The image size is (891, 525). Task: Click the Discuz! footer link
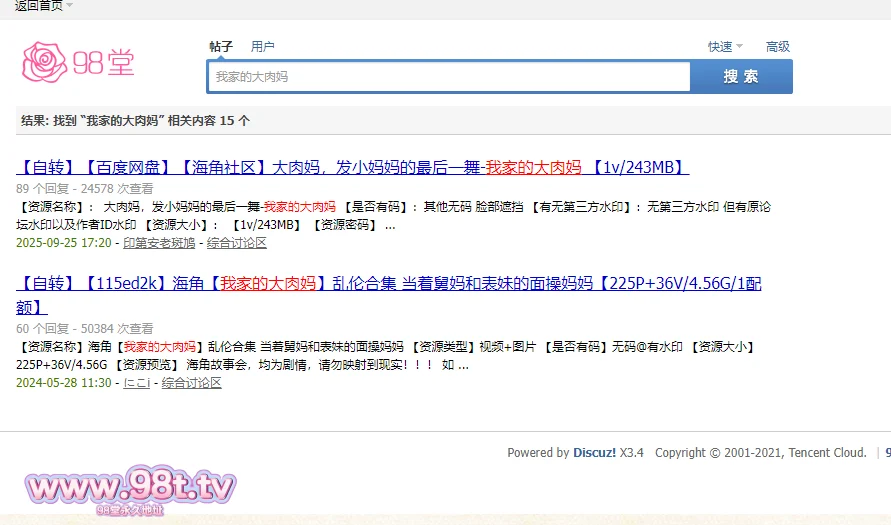click(594, 453)
